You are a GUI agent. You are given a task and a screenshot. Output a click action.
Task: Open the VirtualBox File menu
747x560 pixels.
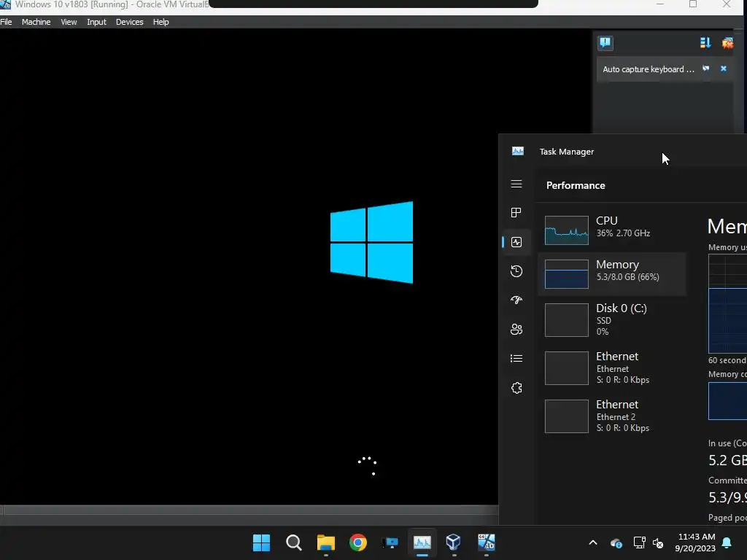pos(6,22)
